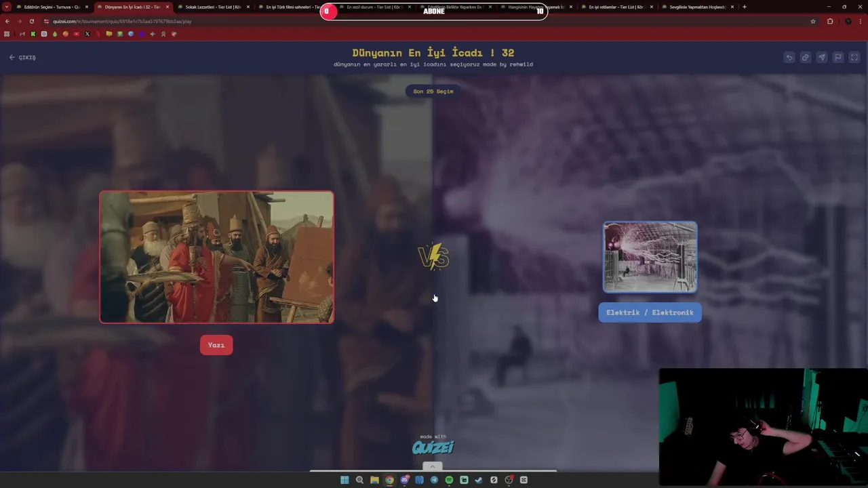This screenshot has height=488, width=868.
Task: Reload the page
Action: [x=31, y=21]
